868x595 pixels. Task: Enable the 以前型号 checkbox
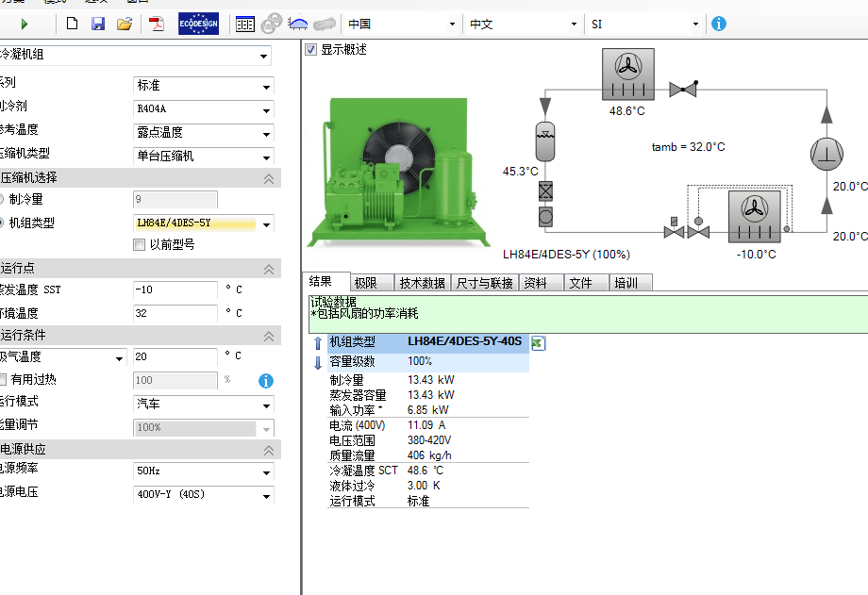[139, 244]
